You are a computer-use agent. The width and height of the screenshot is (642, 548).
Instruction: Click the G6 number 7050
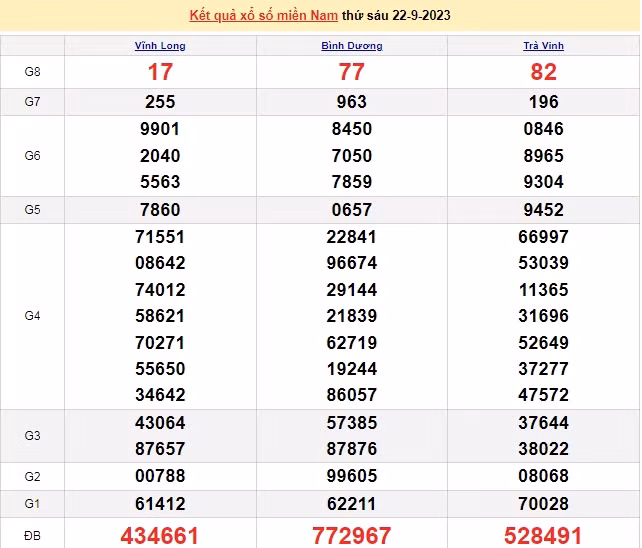point(352,156)
